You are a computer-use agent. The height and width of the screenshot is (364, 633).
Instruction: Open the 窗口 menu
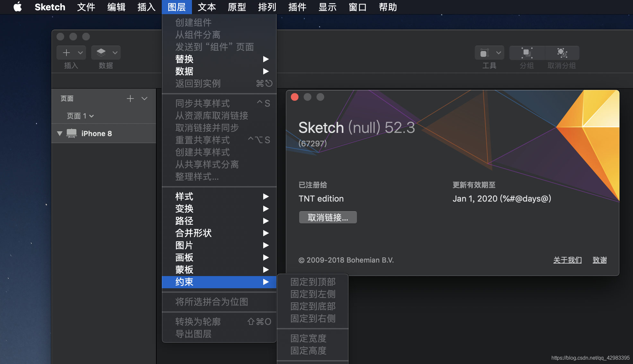(358, 7)
